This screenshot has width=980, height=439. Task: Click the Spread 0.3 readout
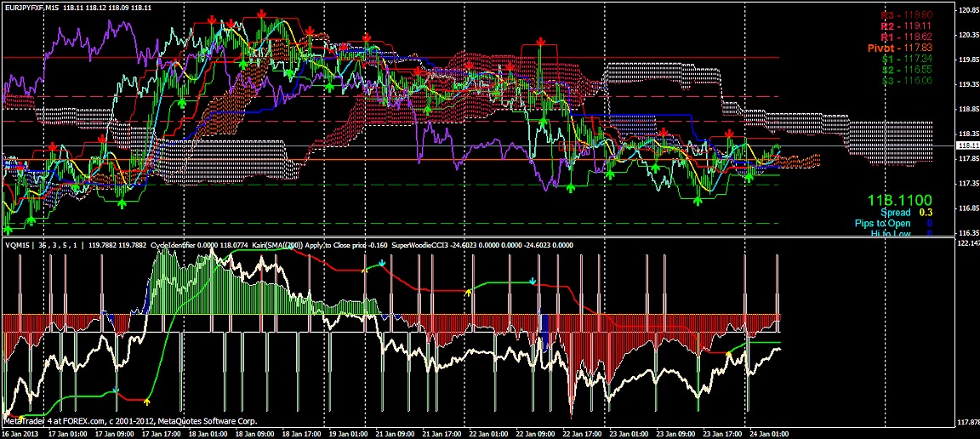(x=907, y=214)
